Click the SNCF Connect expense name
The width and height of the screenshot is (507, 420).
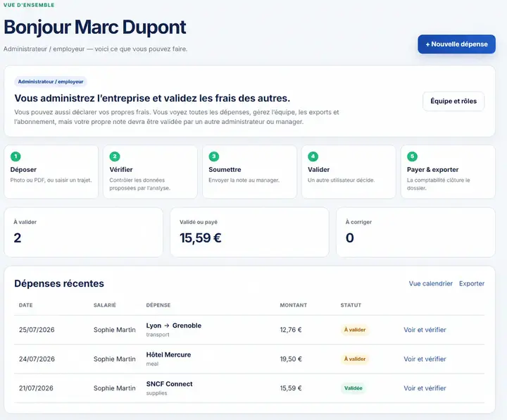(x=169, y=384)
